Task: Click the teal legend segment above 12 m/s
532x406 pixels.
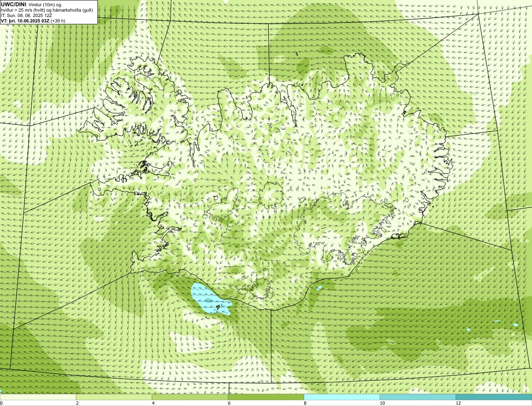Action: point(494,397)
